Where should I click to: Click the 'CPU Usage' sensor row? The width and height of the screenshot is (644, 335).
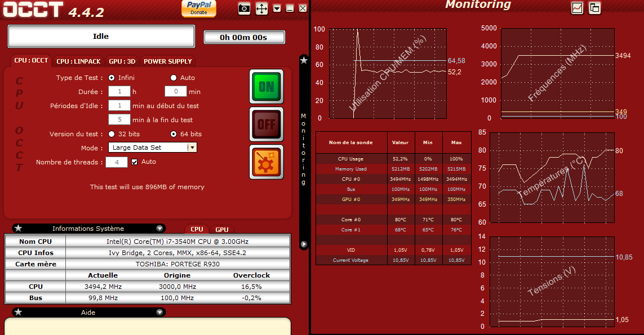coord(393,158)
